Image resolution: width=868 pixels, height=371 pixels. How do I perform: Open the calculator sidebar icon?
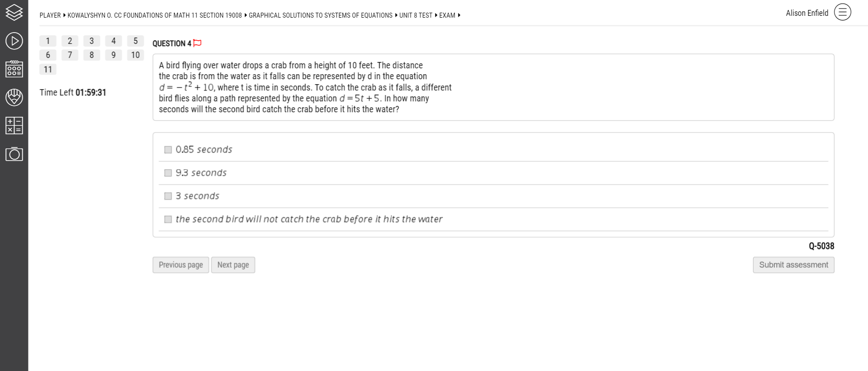pos(14,125)
